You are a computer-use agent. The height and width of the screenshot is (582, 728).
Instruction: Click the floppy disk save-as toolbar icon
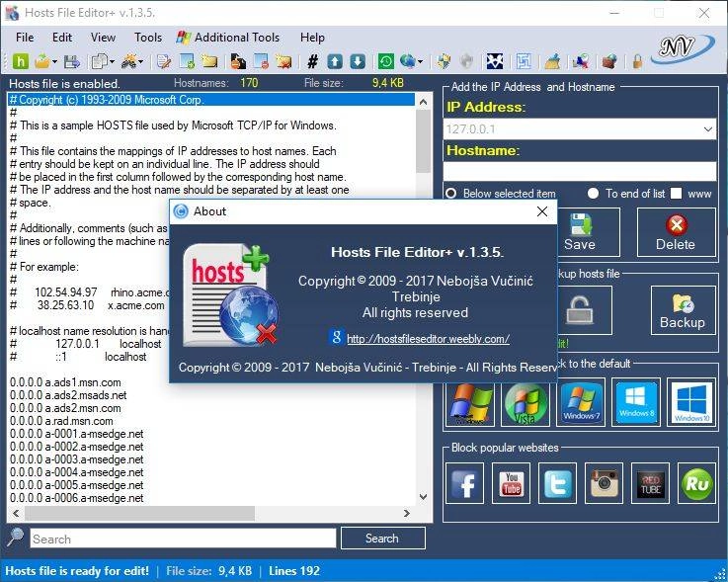72,61
